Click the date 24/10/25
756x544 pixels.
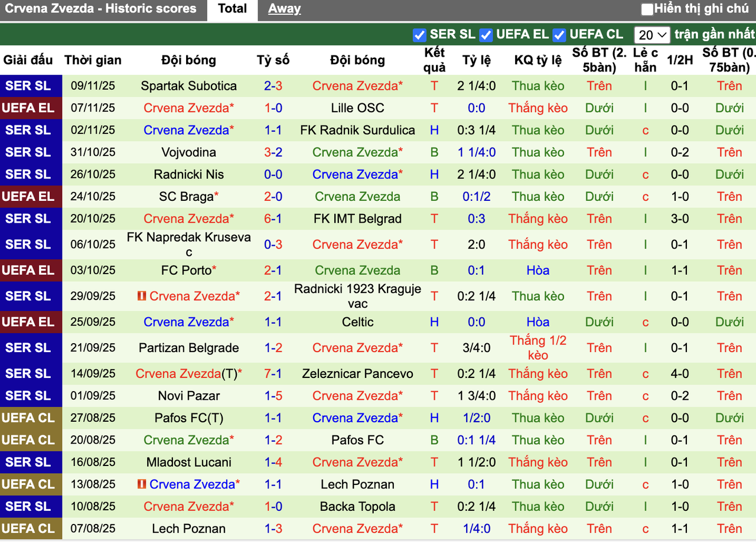coord(93,197)
